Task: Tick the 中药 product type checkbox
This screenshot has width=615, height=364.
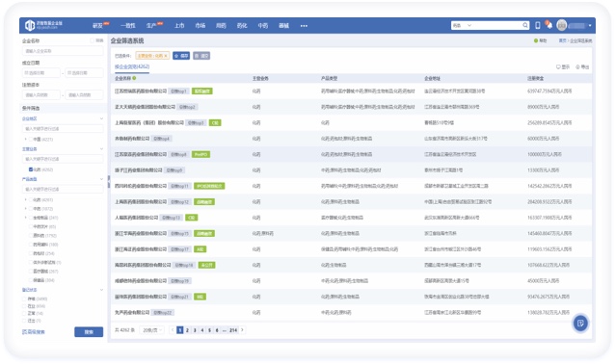Action: point(31,209)
